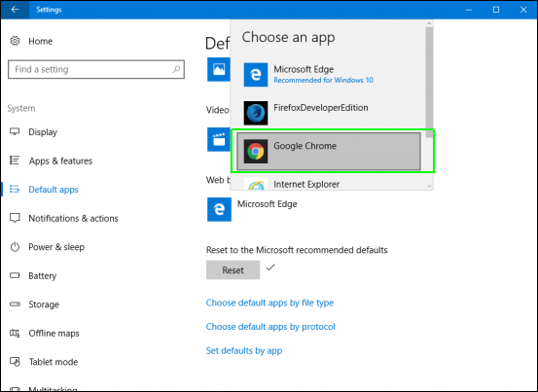538x392 pixels.
Task: Focus the Find a setting field
Action: pyautogui.click(x=96, y=69)
